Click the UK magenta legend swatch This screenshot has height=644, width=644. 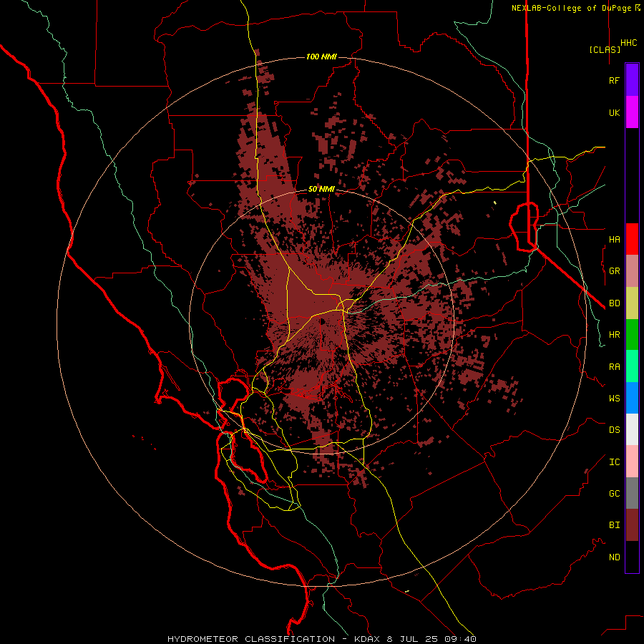[632, 112]
